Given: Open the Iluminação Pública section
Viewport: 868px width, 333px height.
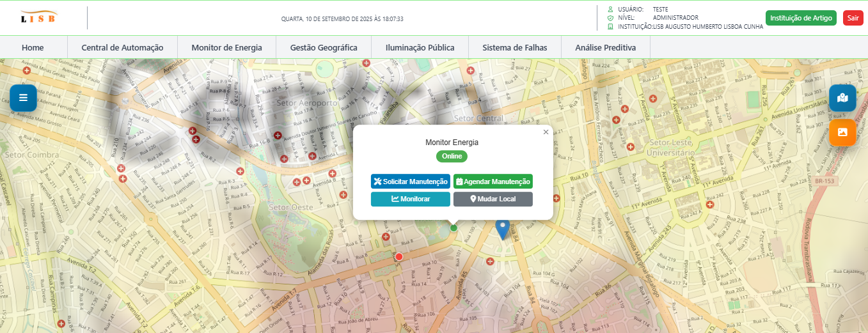Looking at the screenshot, I should 420,47.
